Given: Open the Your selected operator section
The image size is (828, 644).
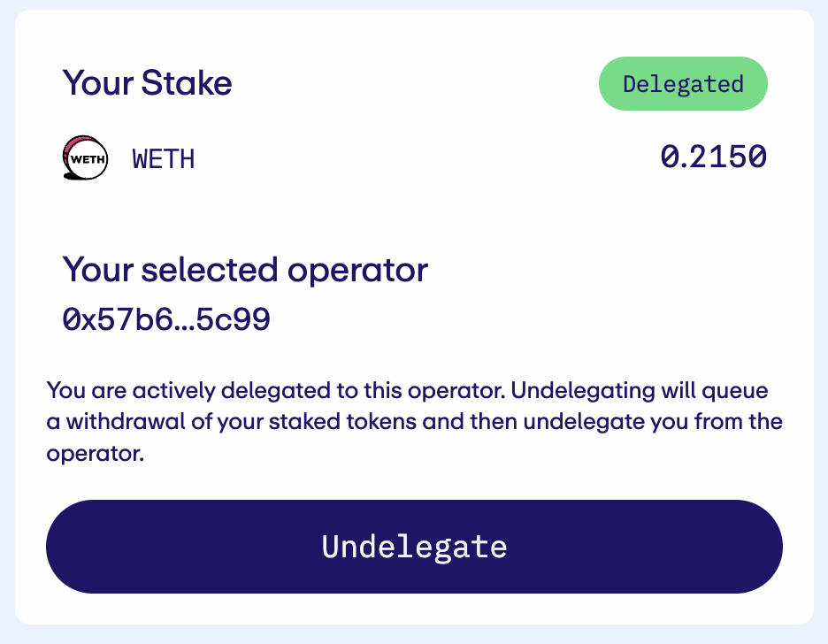Looking at the screenshot, I should [245, 270].
